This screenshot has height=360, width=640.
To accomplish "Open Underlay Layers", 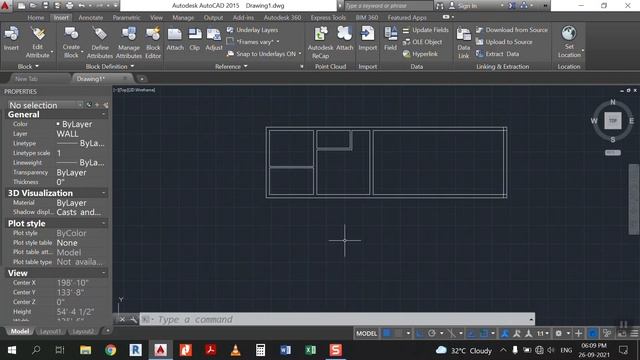I will coord(252,30).
